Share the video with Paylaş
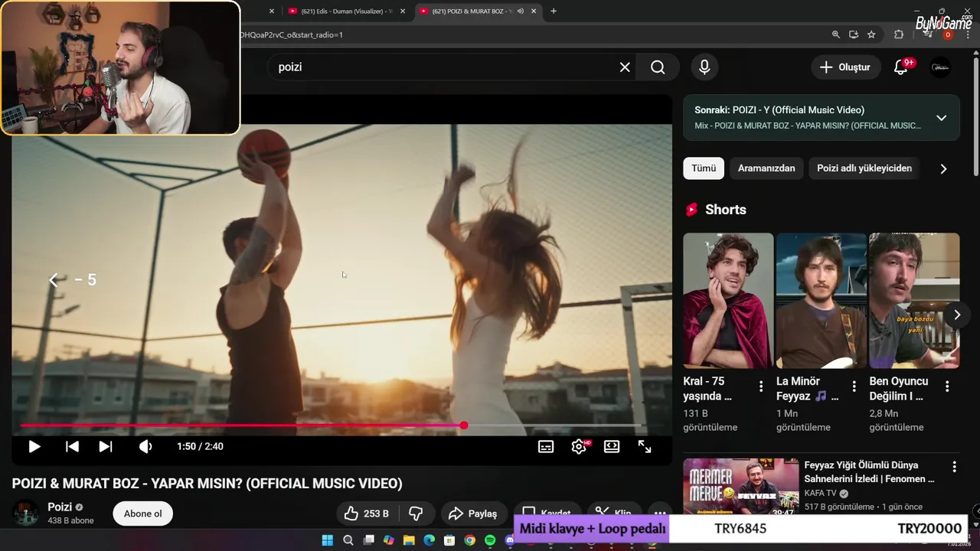This screenshot has width=980, height=551. 473,514
